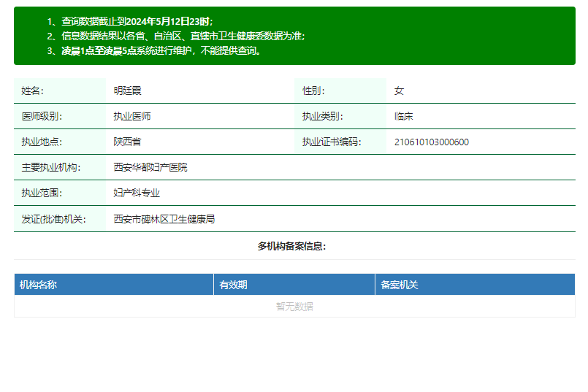Click the 执业类别 value 临床
The width and height of the screenshot is (588, 392).
(x=403, y=116)
